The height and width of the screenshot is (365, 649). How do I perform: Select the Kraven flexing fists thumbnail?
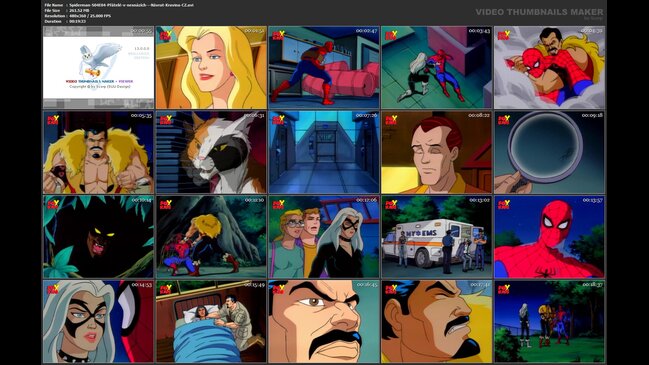pyautogui.click(x=99, y=152)
